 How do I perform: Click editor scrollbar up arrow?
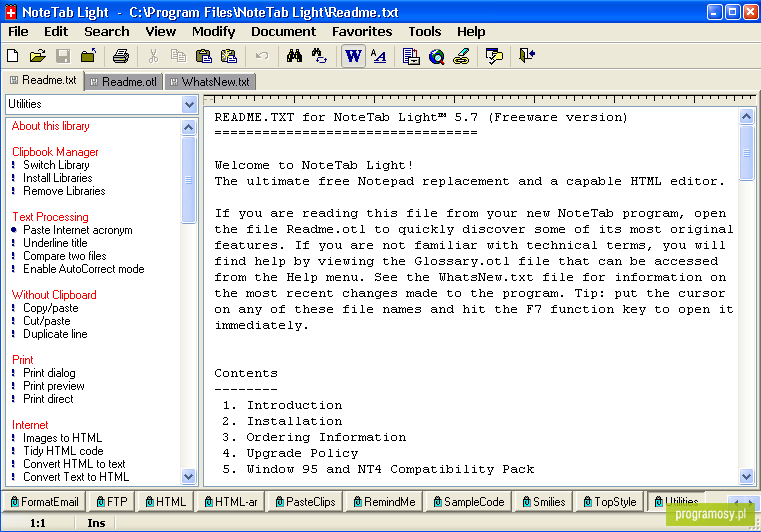click(x=746, y=116)
